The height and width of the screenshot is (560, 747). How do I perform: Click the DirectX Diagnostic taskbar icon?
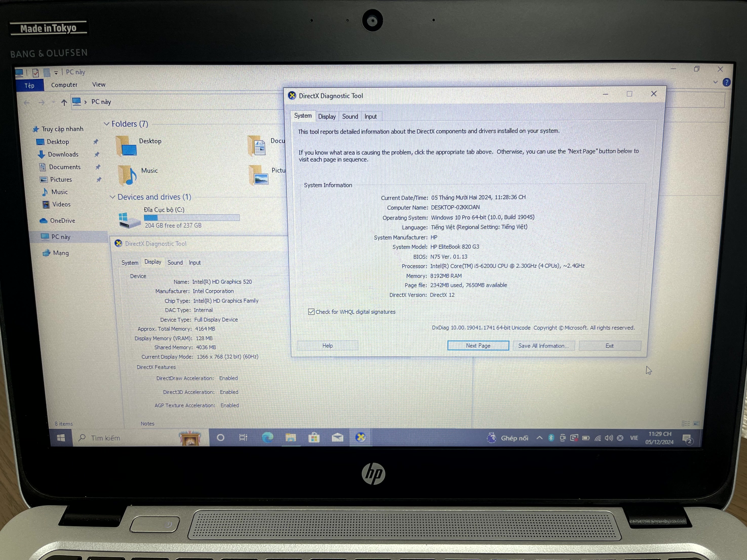pos(360,437)
